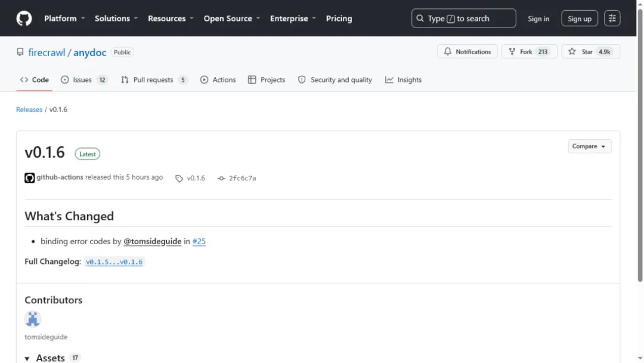Click the Pull requests branch icon
Screen dimensions: 644x363
click(x=125, y=80)
